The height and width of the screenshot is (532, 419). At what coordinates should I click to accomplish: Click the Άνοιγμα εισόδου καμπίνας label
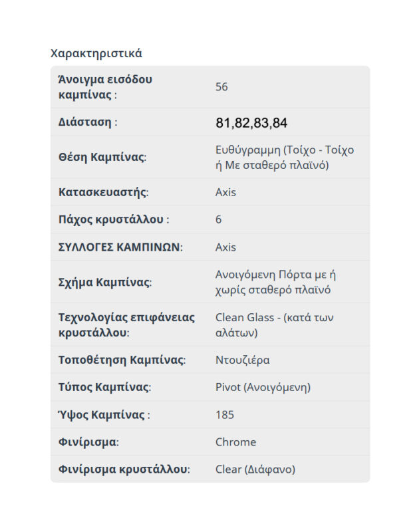pyautogui.click(x=105, y=87)
